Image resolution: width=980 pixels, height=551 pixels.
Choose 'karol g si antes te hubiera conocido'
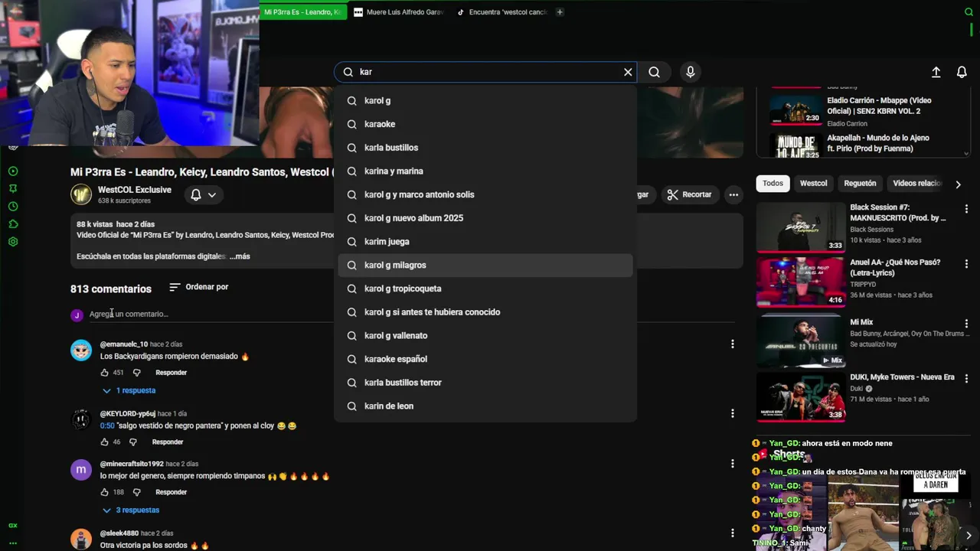(485, 312)
